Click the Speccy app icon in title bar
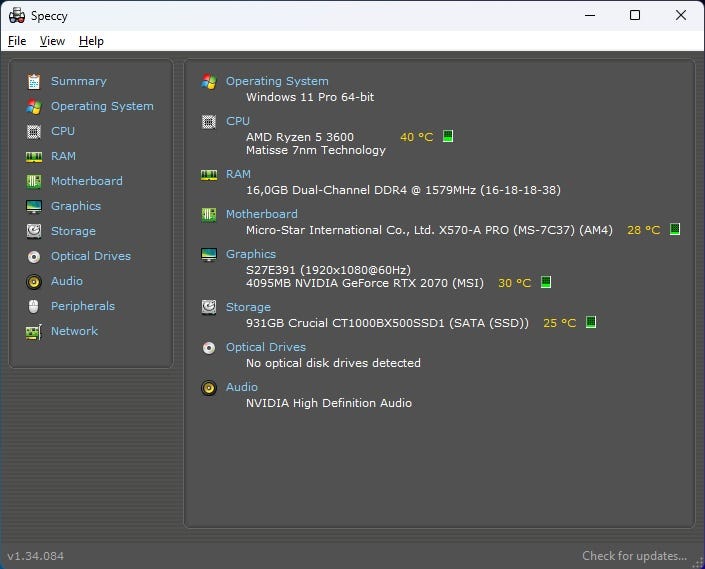 coord(17,15)
